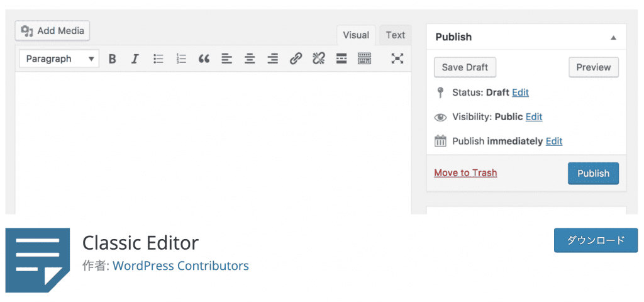
Task: Align text left
Action: point(227,59)
